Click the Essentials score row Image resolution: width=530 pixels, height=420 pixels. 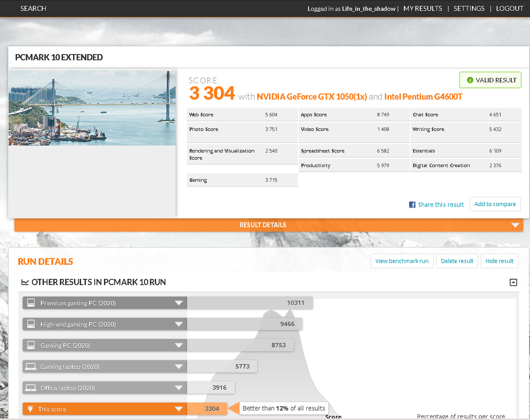point(466,151)
